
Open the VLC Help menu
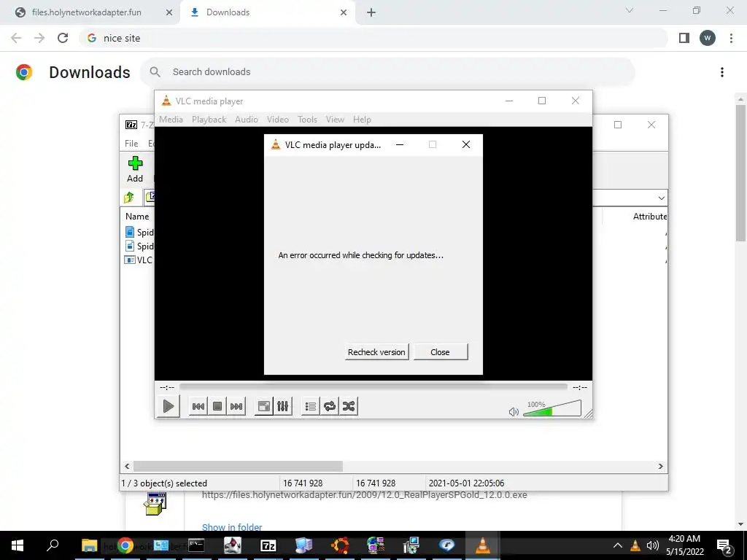(362, 120)
